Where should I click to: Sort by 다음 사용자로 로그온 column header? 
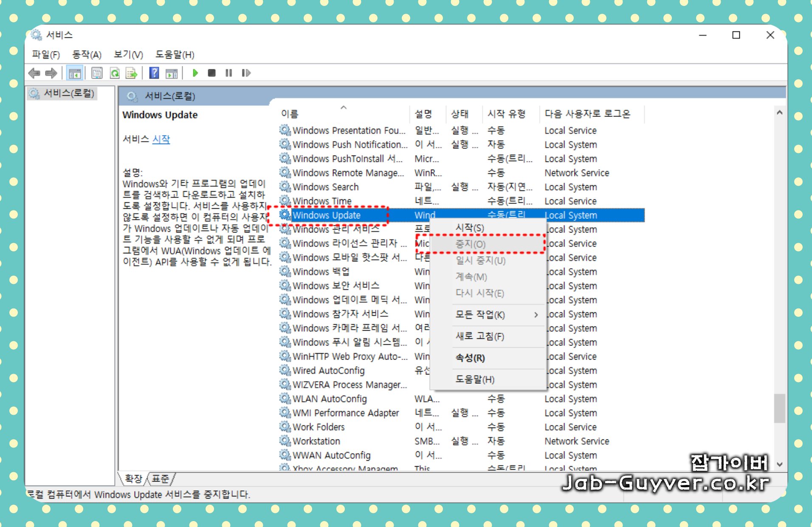[x=592, y=114]
